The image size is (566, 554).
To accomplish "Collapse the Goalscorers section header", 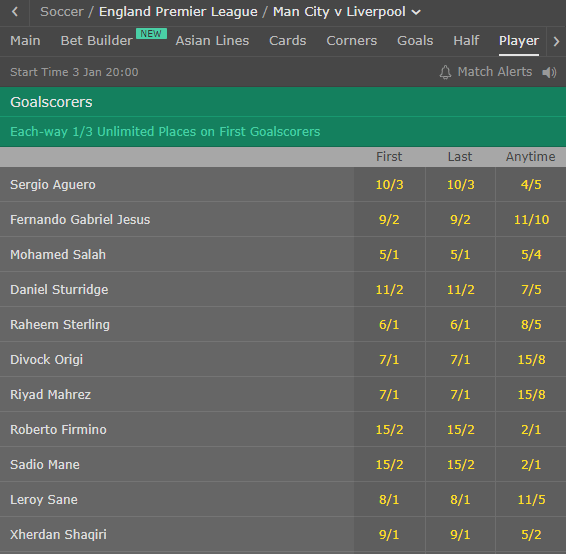I will (x=283, y=102).
